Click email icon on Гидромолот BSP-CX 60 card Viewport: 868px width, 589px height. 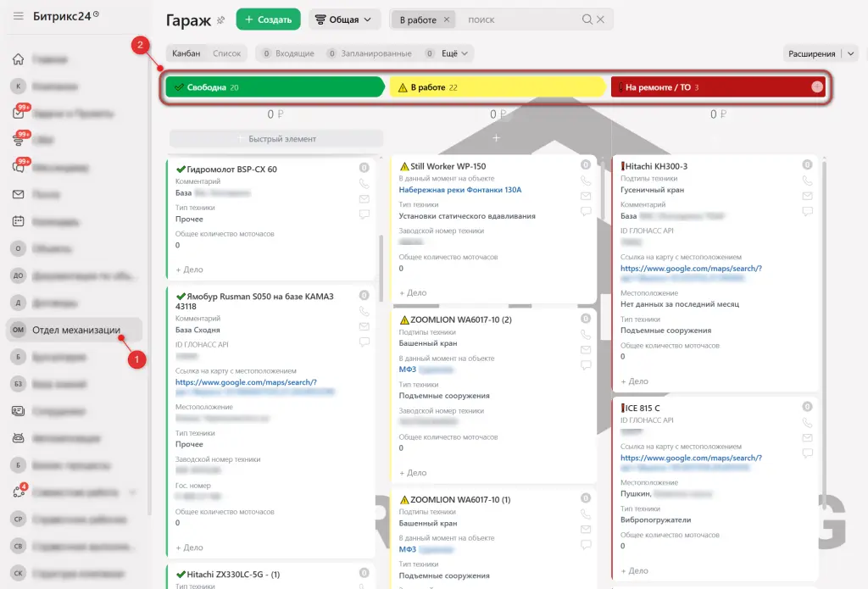tap(364, 198)
